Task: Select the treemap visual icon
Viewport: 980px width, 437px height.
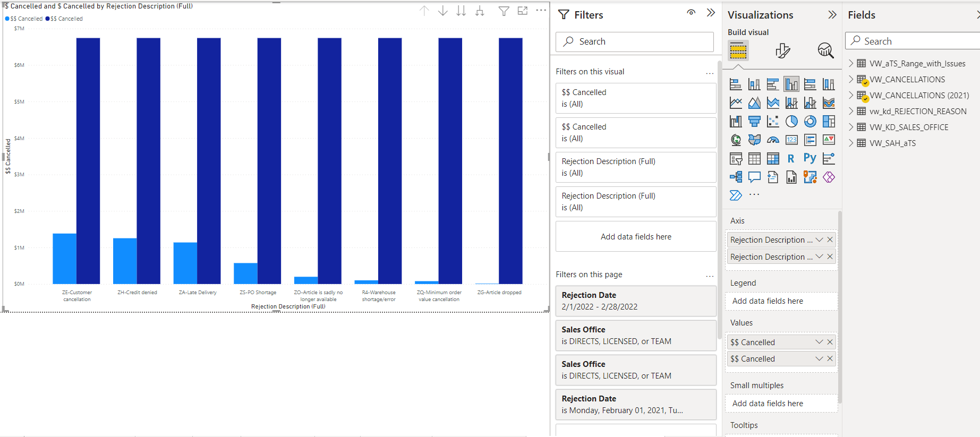Action: [x=829, y=121]
